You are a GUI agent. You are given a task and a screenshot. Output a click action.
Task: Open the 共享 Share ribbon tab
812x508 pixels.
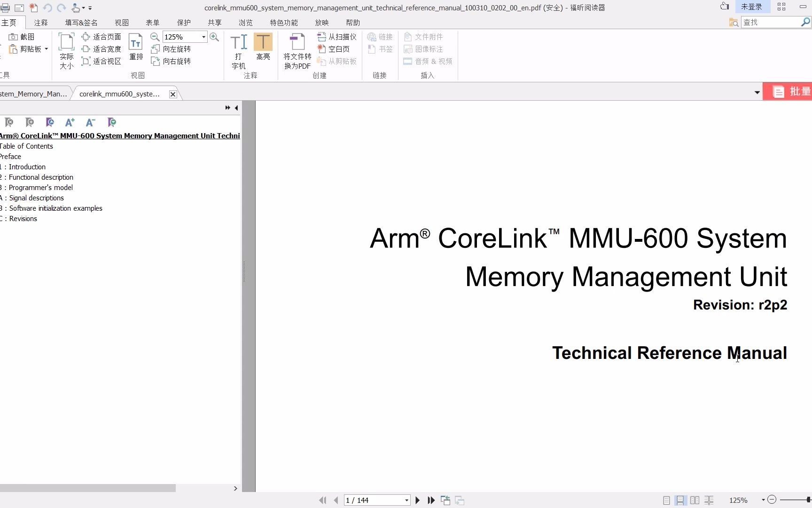click(215, 23)
